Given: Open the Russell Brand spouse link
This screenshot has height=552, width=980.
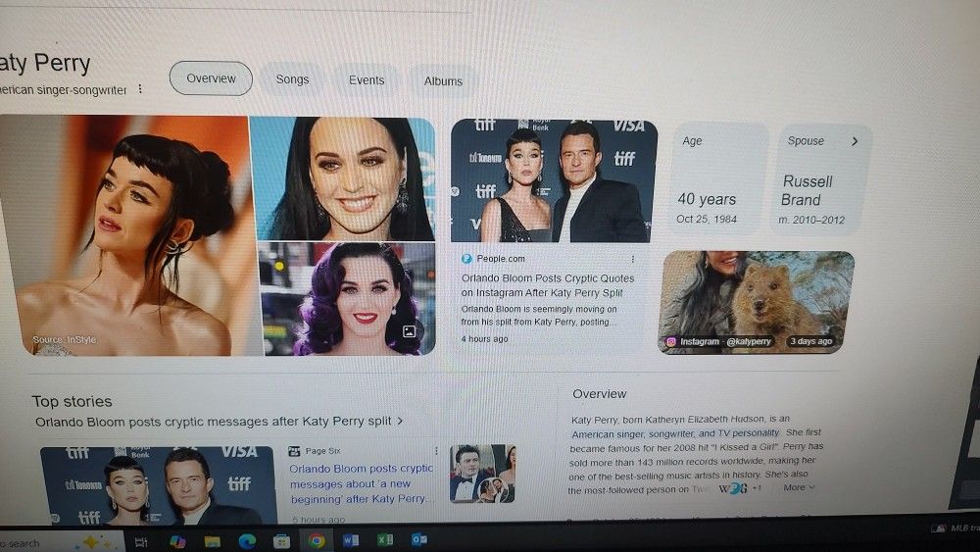Looking at the screenshot, I should coord(807,190).
